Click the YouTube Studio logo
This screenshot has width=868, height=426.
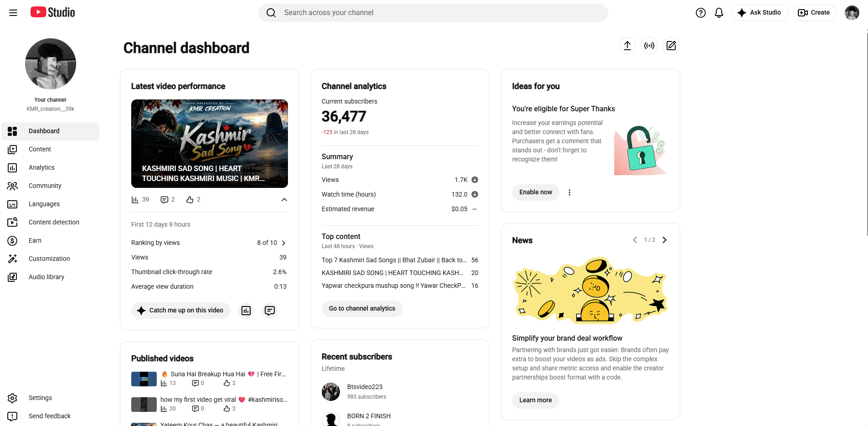52,12
